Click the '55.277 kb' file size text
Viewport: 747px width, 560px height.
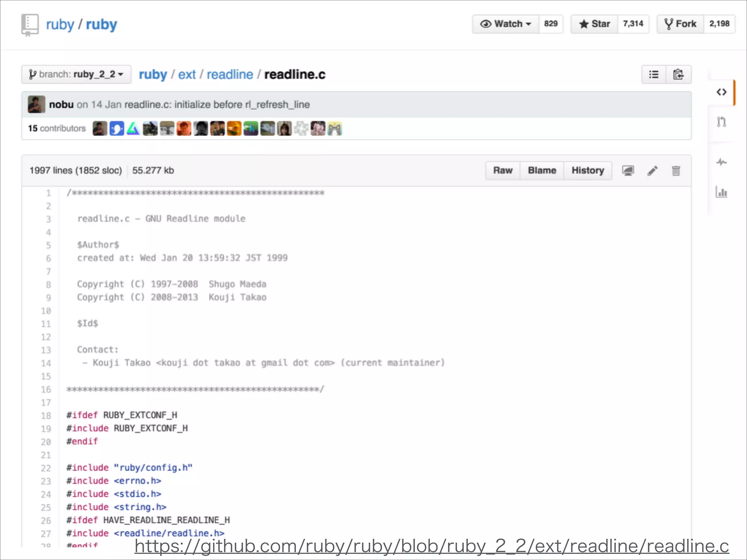coord(153,171)
